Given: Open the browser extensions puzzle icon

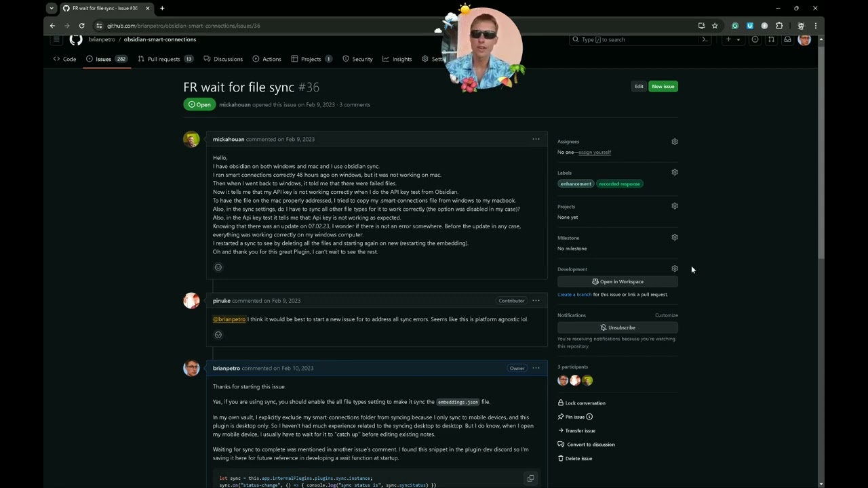Looking at the screenshot, I should tap(779, 26).
